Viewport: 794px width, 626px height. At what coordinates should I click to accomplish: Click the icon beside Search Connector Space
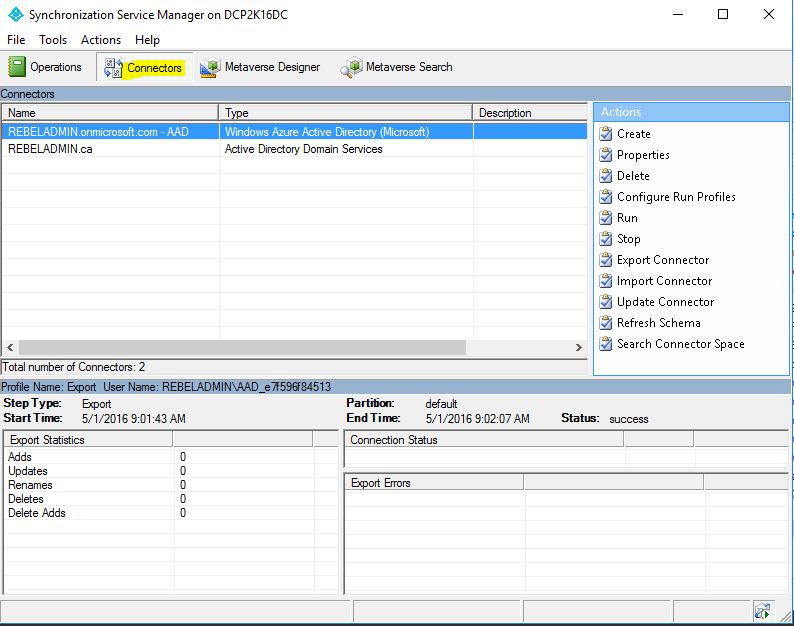606,344
